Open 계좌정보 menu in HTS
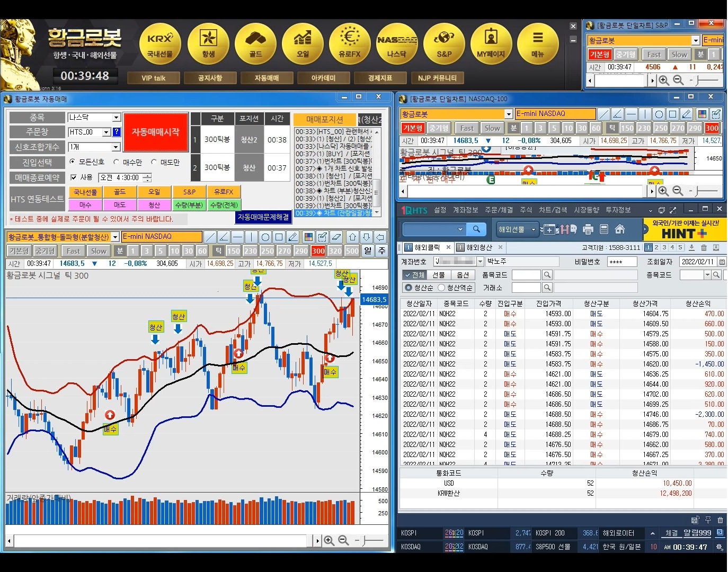Viewport: 728px width, 572px height. [466, 210]
